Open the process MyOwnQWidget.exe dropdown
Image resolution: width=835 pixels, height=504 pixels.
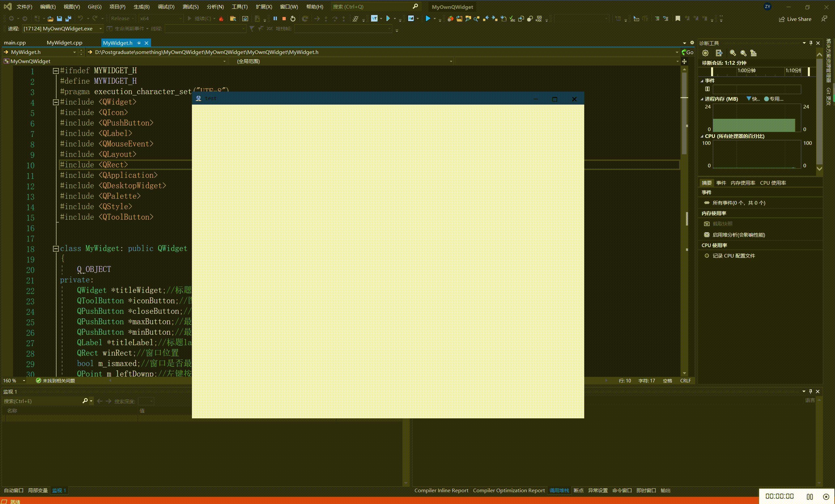pyautogui.click(x=100, y=29)
